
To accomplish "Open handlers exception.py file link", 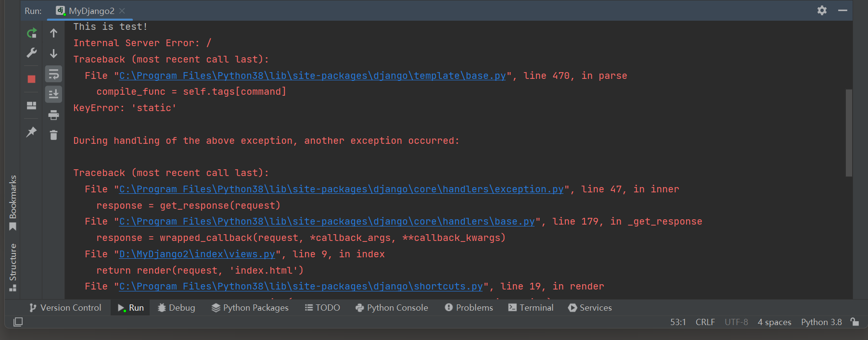I will pos(341,189).
